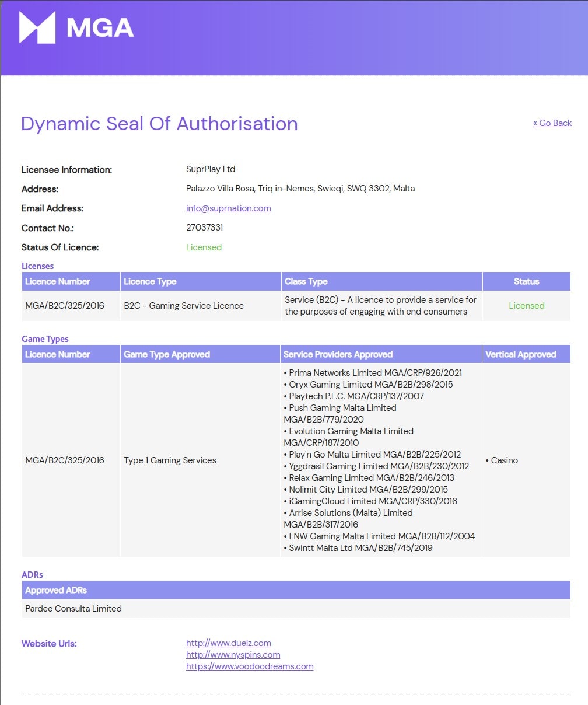The height and width of the screenshot is (705, 588).
Task: Click the Relax Gaming Limited entry
Action: [369, 477]
